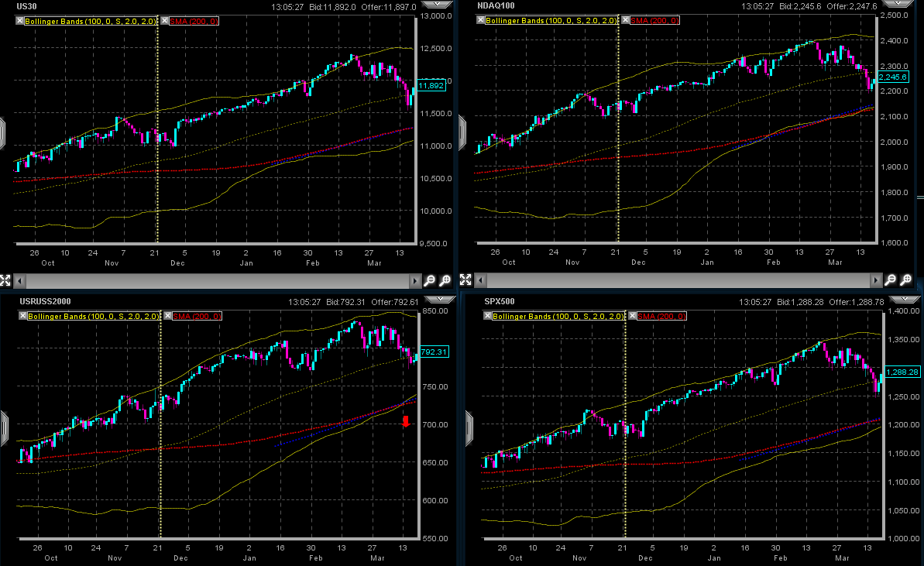Click the 1,400.00 axis label on SPX500
Image resolution: width=924 pixels, height=566 pixels.
click(903, 311)
